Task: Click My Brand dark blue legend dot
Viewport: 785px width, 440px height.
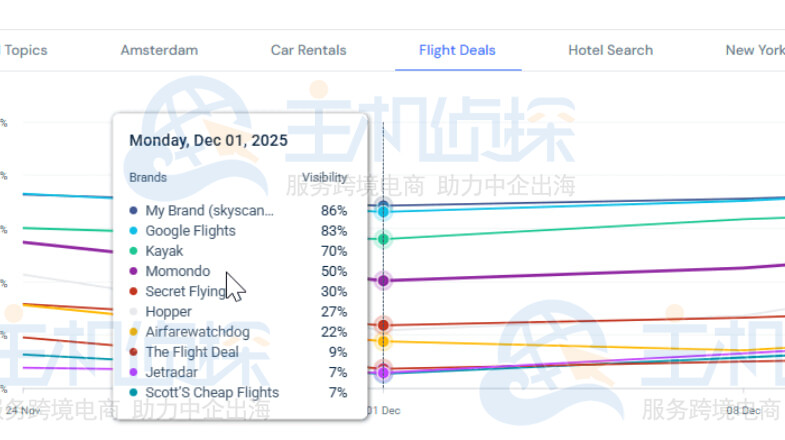Action: [134, 211]
